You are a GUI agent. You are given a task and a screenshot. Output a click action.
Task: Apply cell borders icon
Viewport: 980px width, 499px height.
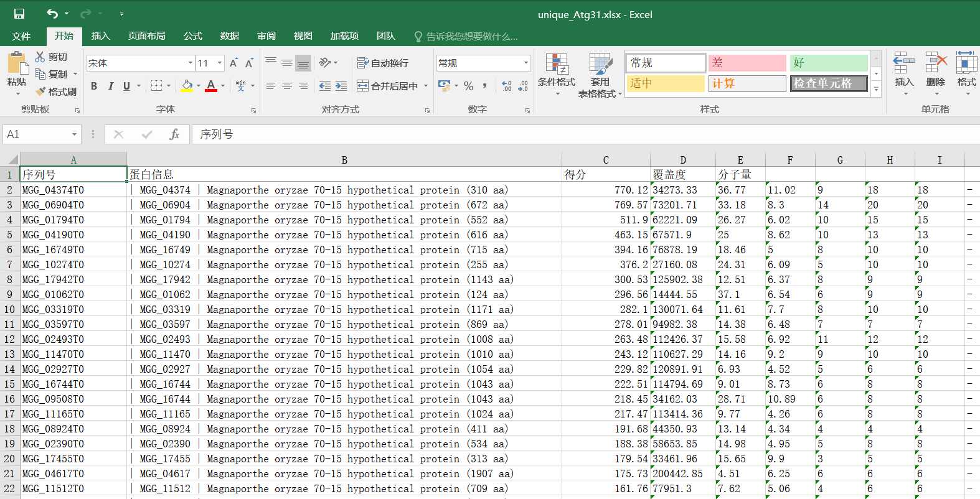click(x=156, y=86)
